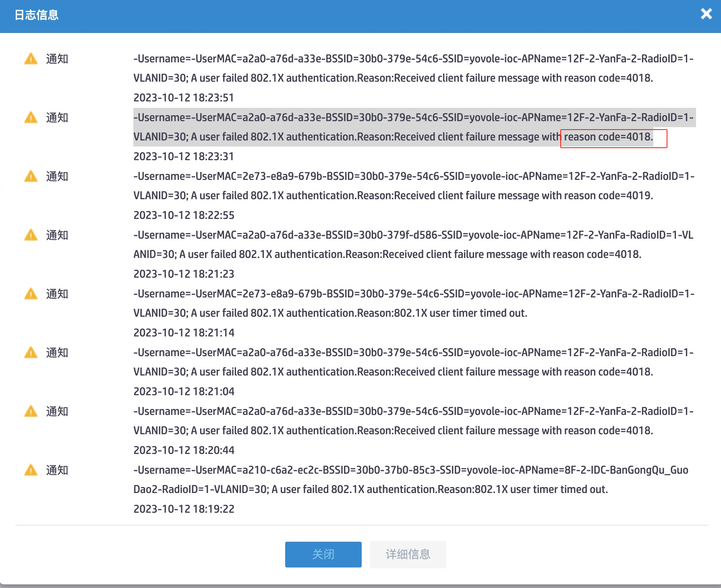
Task: Click the warning icon for the 18:20:44 entry
Action: 31,411
